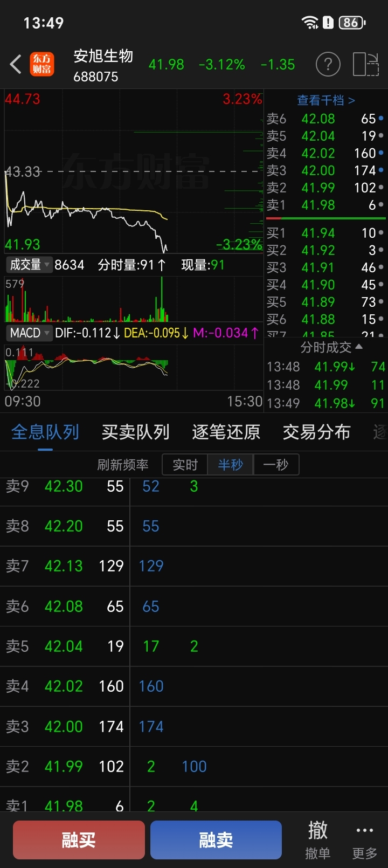Tap queue order 100 in 卖2 row

point(194,767)
